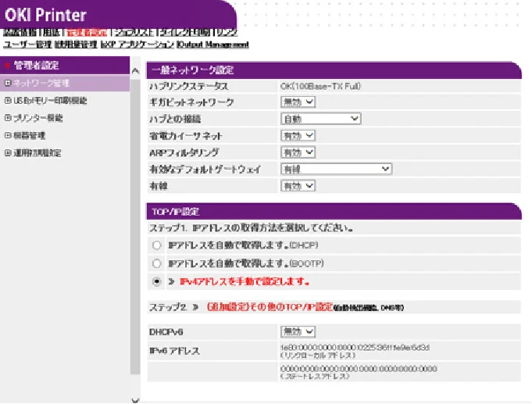Select the manual IPv4 address radio button
The width and height of the screenshot is (532, 404).
[156, 281]
